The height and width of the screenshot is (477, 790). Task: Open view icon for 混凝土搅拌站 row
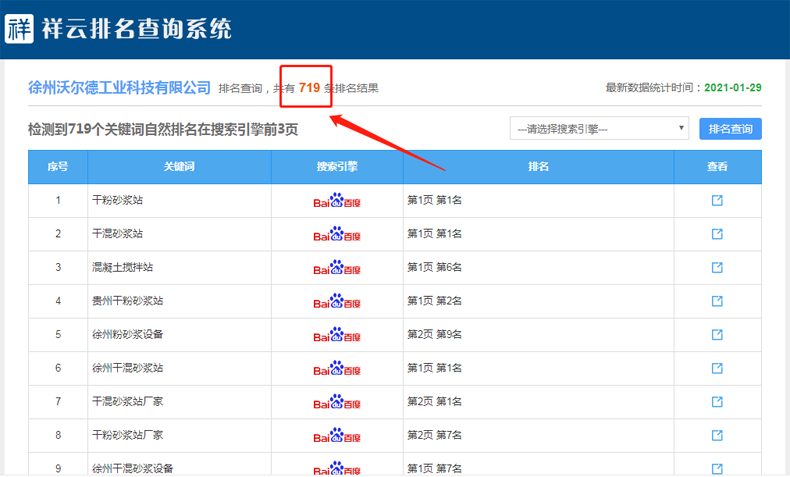[x=717, y=267]
